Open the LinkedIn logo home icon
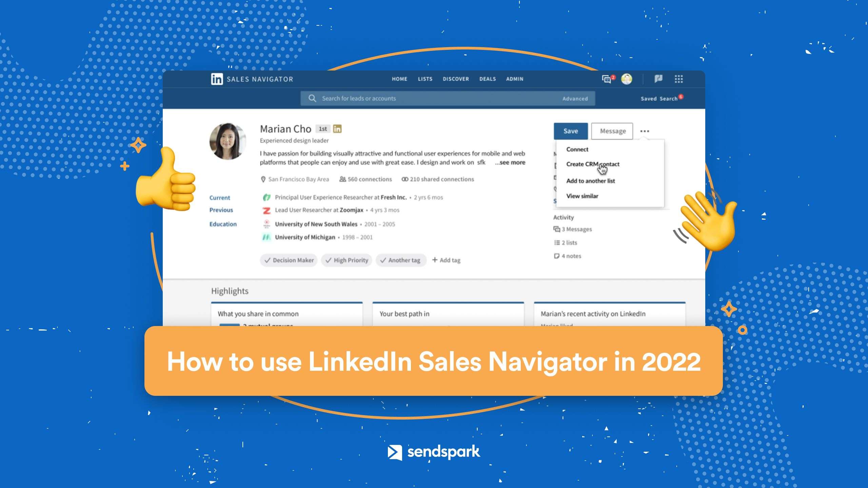 (216, 79)
